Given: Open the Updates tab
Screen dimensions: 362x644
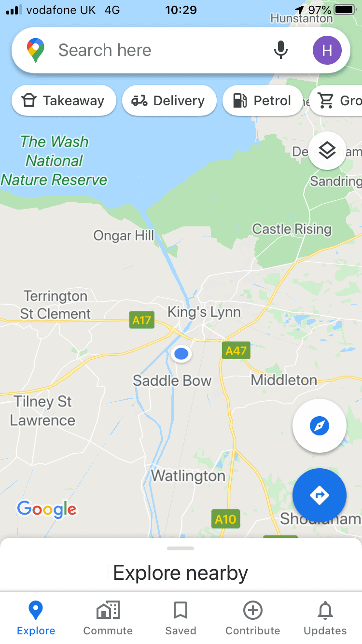Looking at the screenshot, I should (325, 618).
